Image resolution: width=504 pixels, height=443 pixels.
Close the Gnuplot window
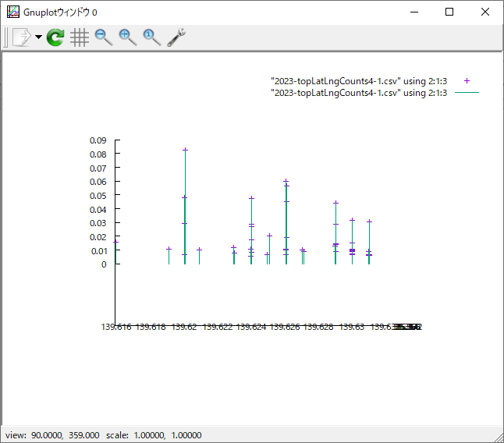click(x=484, y=12)
